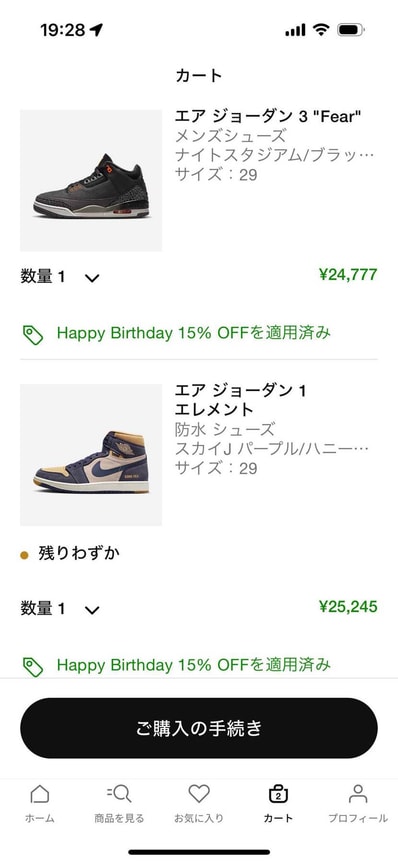Tap promo tag icon under Air Jordan 3
This screenshot has width=398, height=863.
(33, 335)
